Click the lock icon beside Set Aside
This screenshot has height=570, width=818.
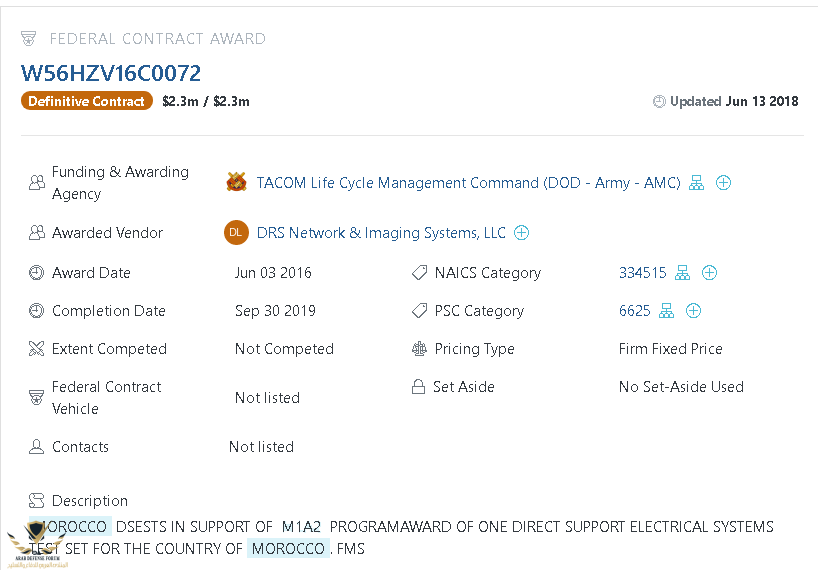pos(418,386)
